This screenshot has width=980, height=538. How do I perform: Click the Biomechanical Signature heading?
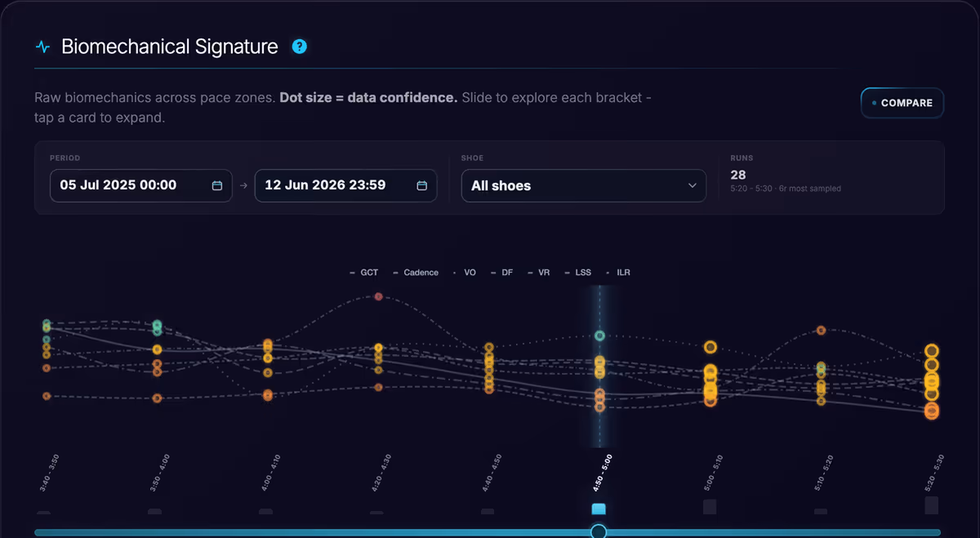[170, 47]
